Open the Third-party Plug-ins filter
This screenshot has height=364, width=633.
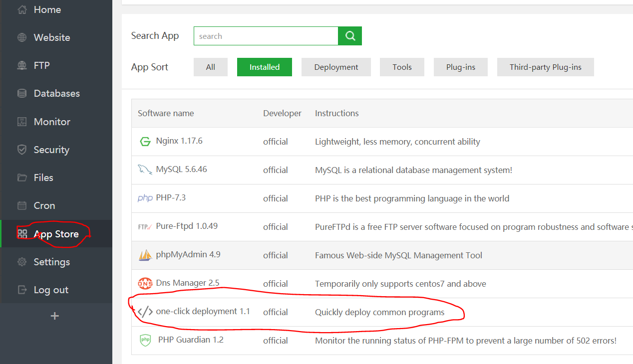(545, 67)
